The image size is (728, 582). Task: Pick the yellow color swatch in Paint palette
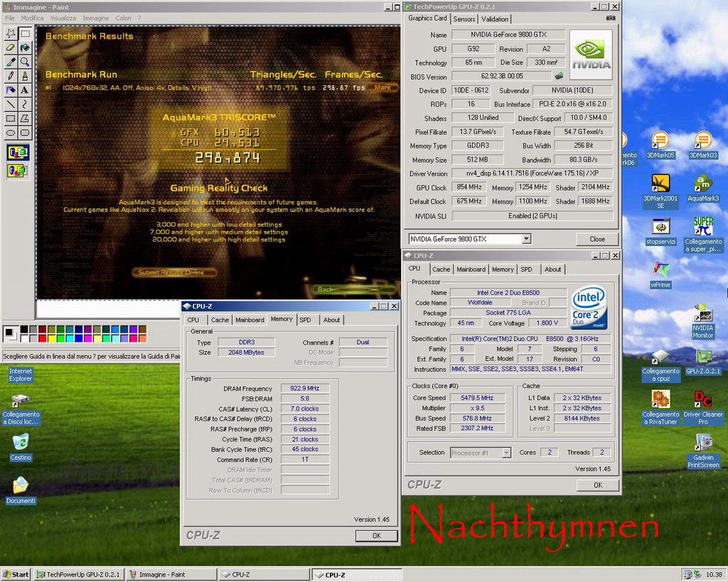[x=51, y=339]
